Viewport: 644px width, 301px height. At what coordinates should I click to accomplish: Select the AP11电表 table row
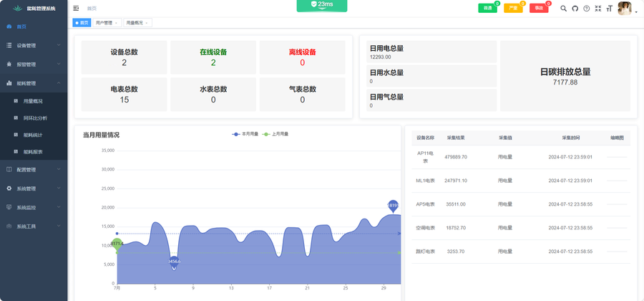click(x=521, y=156)
